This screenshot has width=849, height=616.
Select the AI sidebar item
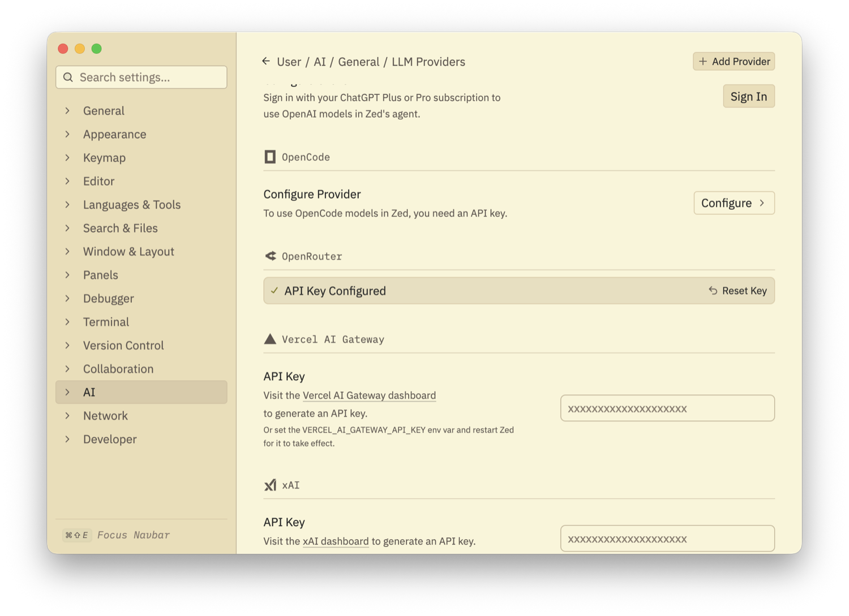[x=141, y=393]
